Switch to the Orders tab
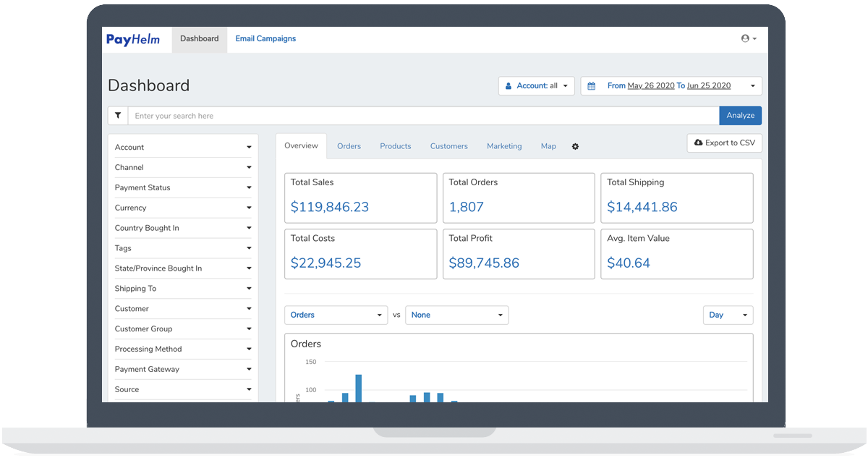 pos(349,146)
